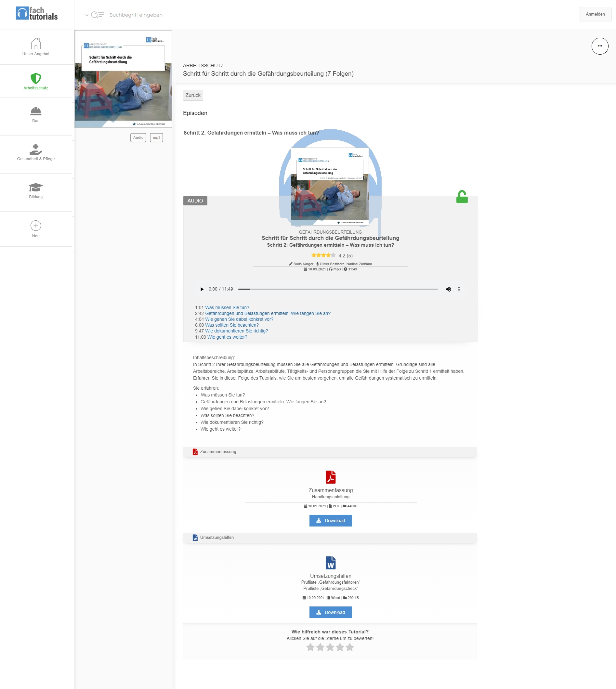Click the 4.2 (5) rating stars display
Screen dimensions: 616x689
(x=323, y=255)
